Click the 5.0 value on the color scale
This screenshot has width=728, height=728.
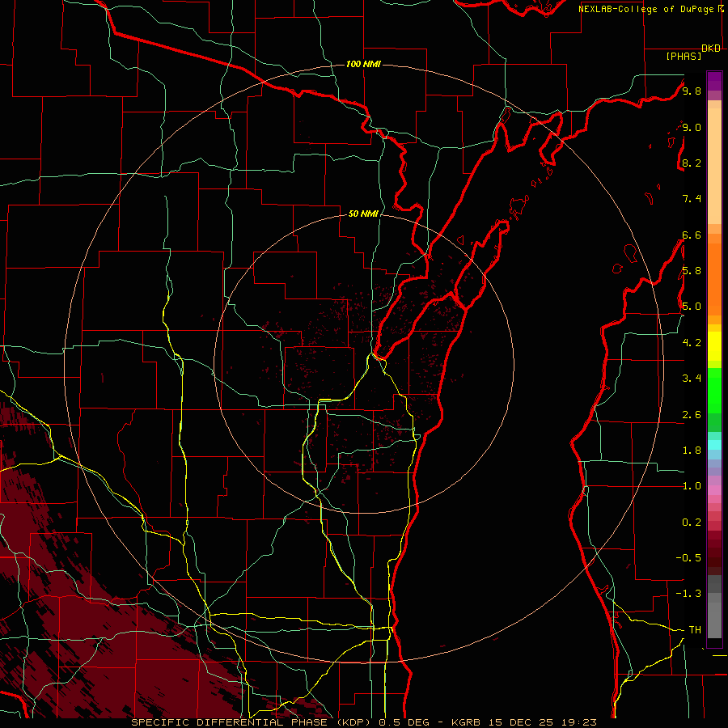pos(692,307)
